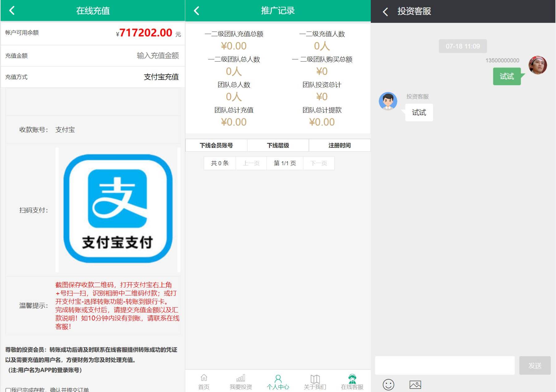The height and width of the screenshot is (392, 556).
Task: Click the 投资客服 agent avatar
Action: click(388, 101)
